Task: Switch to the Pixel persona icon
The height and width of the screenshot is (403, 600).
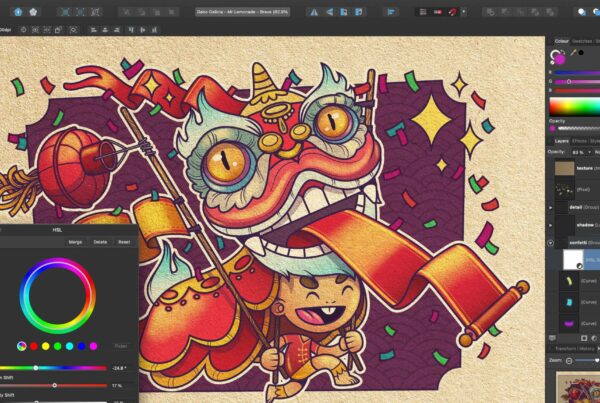Action: tap(33, 12)
